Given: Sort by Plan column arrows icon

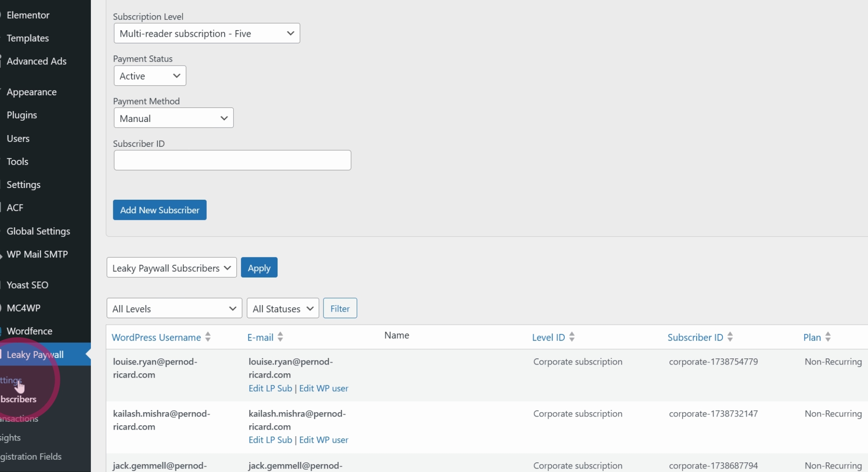Looking at the screenshot, I should (828, 337).
